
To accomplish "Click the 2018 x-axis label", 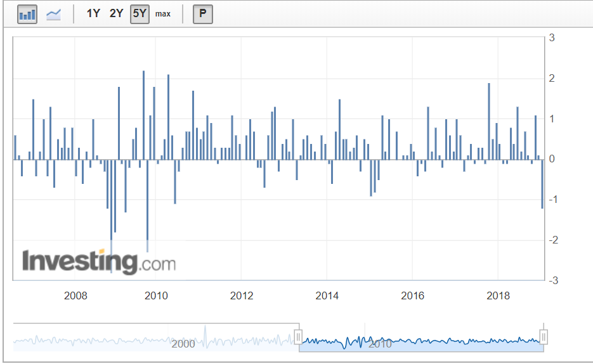I will (498, 296).
